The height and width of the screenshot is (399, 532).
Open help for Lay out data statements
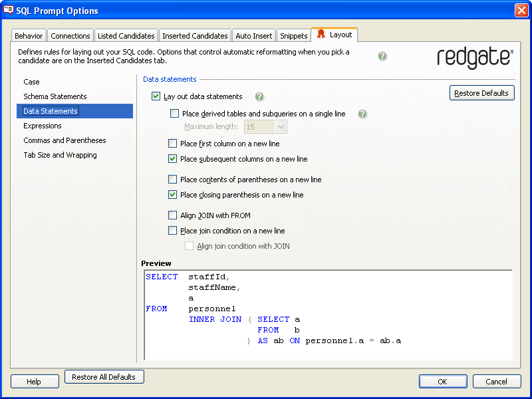coord(259,96)
